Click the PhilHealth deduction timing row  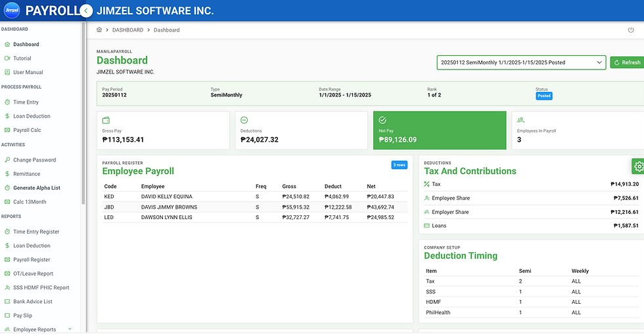(531, 312)
